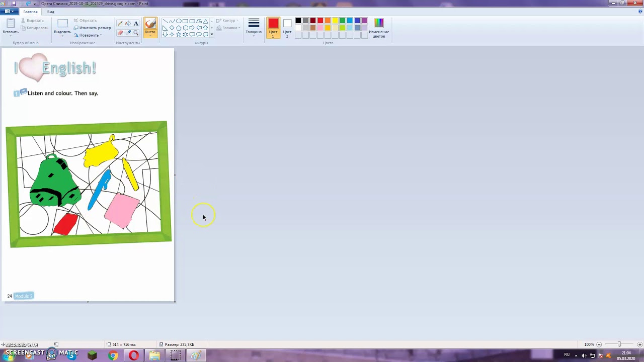Switch to the Вид tab

pos(51,12)
